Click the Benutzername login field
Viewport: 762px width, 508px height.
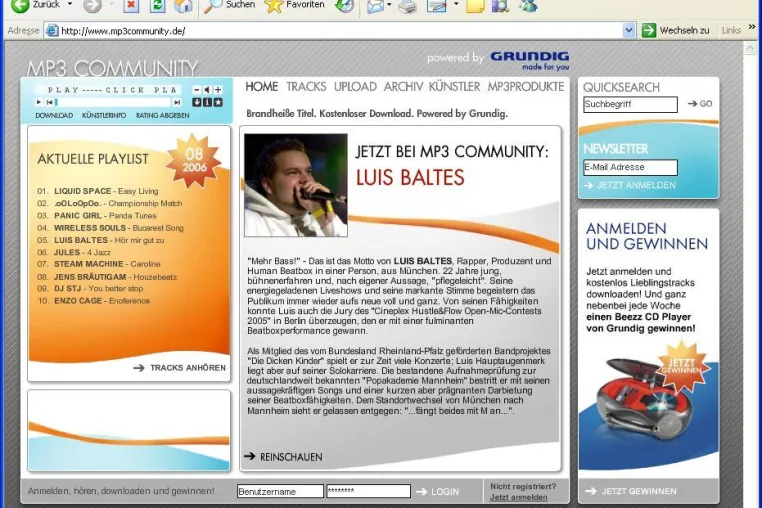(280, 491)
